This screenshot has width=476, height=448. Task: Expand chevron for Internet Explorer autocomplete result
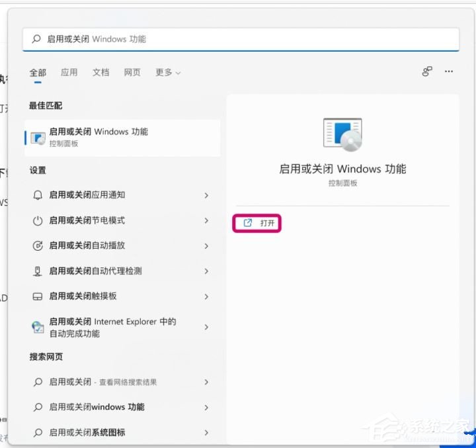click(206, 327)
